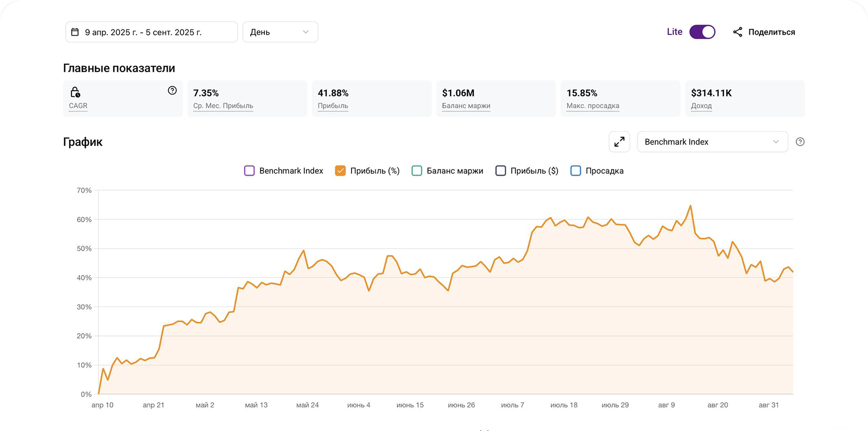This screenshot has width=868, height=431.
Task: Click the locked CAGR icon
Action: [75, 92]
